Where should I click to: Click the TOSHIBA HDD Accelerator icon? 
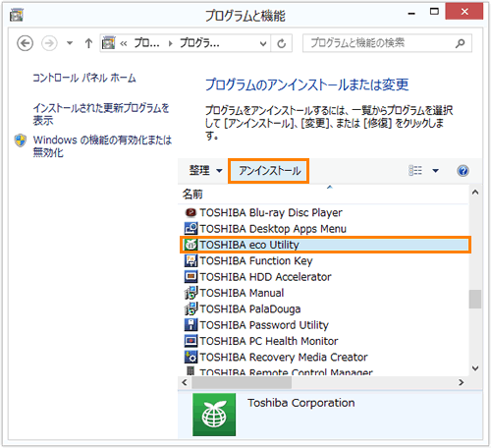click(x=191, y=277)
